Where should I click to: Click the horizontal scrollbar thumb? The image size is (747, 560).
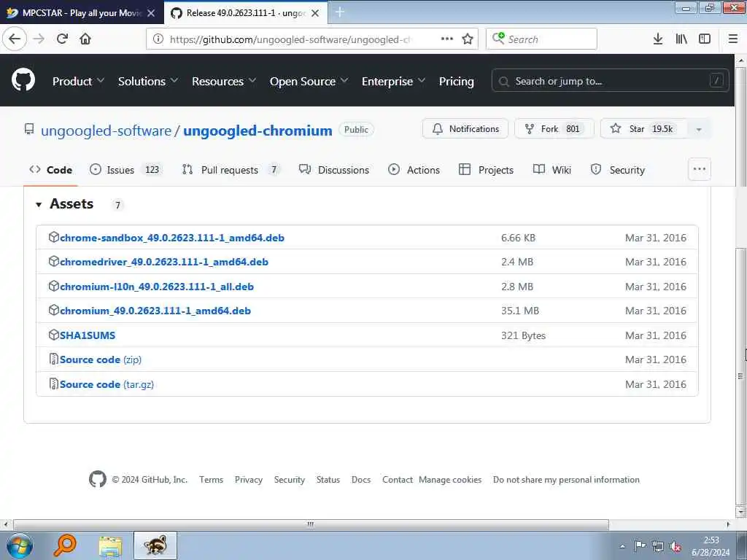311,524
